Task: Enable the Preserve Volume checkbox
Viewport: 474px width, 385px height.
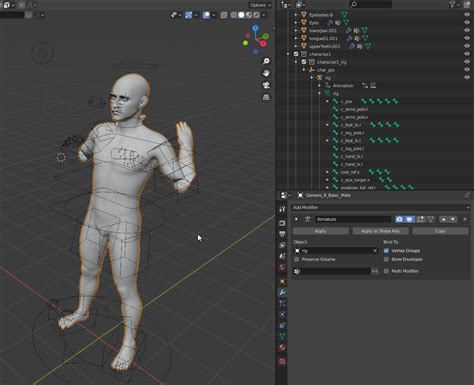Action: 296,259
